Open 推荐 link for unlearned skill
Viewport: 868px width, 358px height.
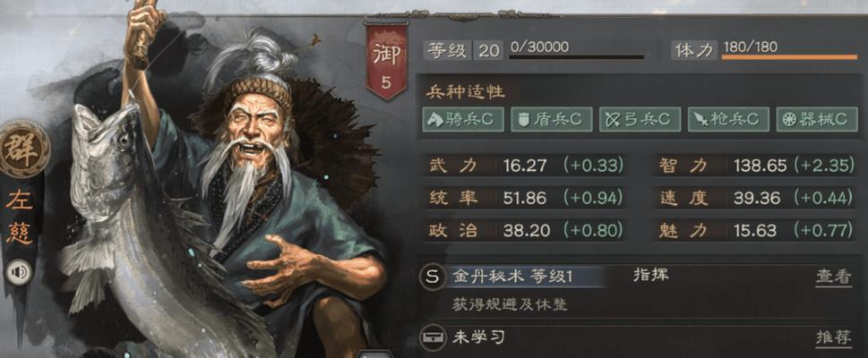click(833, 337)
